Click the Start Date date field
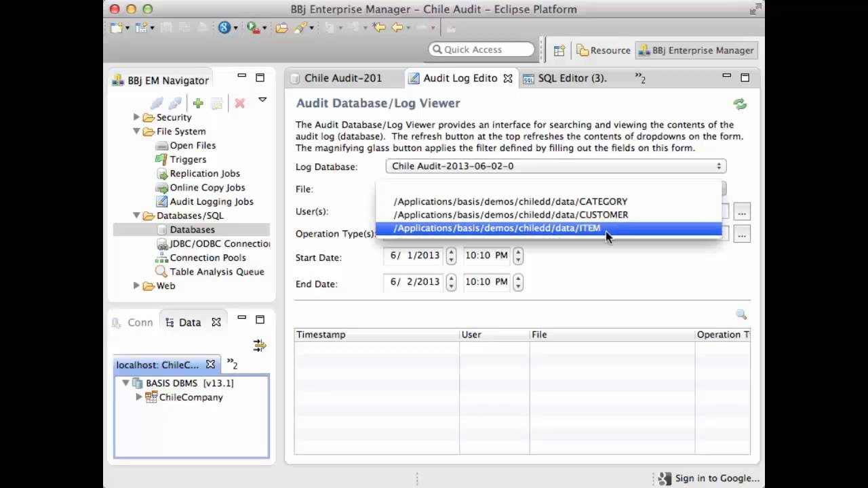 pos(414,256)
